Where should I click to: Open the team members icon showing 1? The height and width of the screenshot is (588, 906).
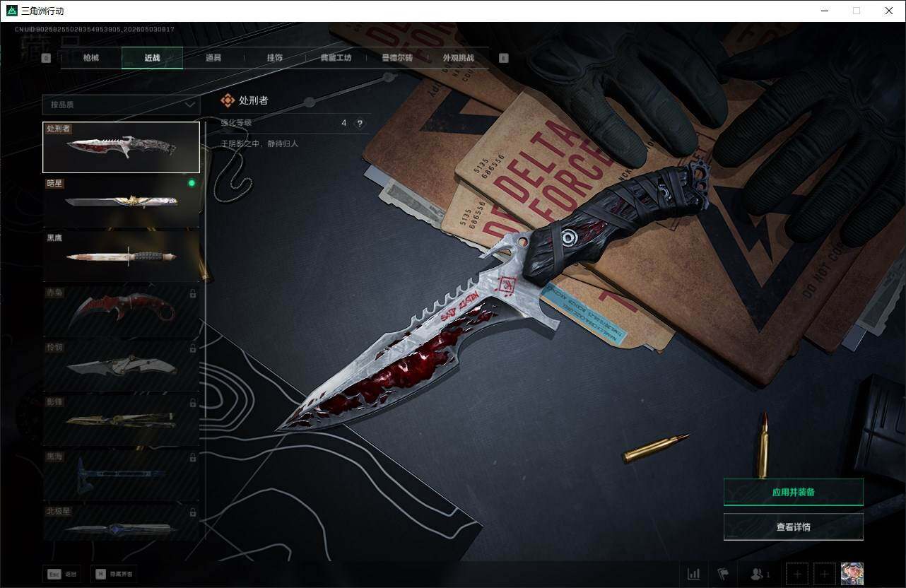760,575
